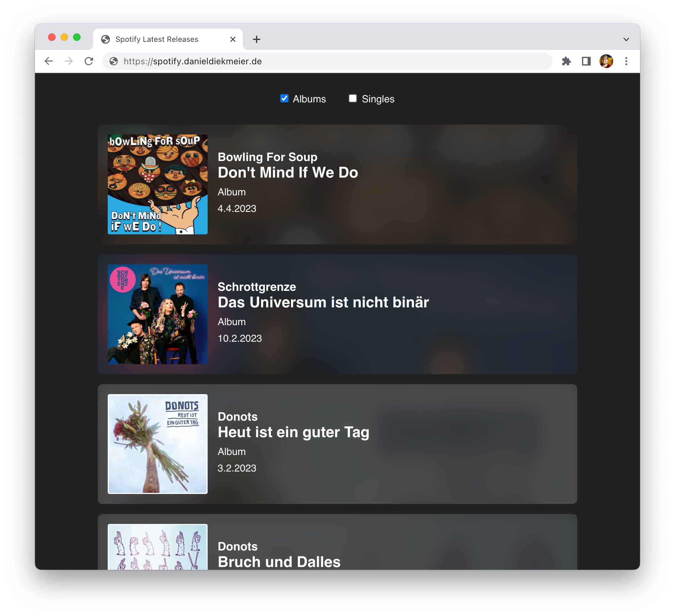Close the Spotify Latest Releases tab

(x=233, y=40)
